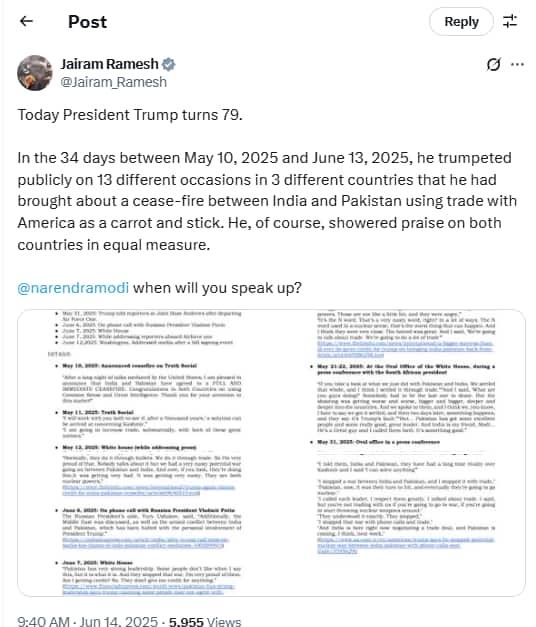
Task: Open the @narendramodi mention link
Action: [73, 288]
